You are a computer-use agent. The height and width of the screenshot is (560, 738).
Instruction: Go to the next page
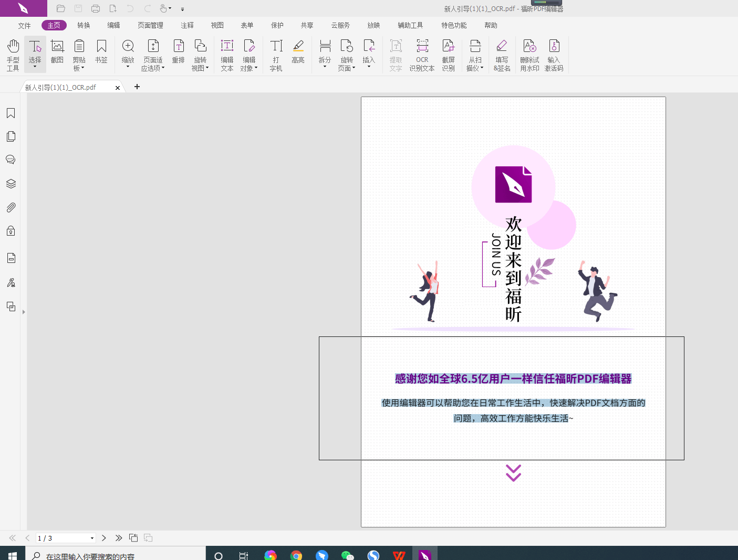click(104, 538)
